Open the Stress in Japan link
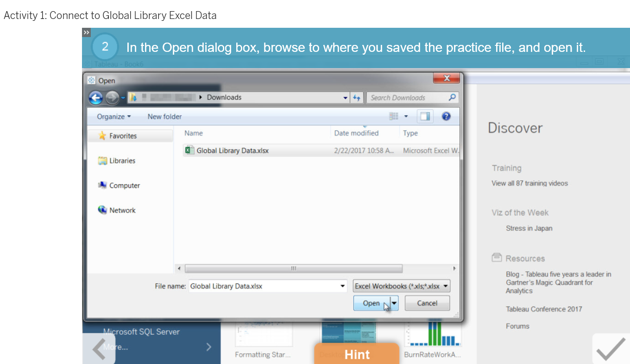Image resolution: width=630 pixels, height=364 pixels. tap(529, 228)
